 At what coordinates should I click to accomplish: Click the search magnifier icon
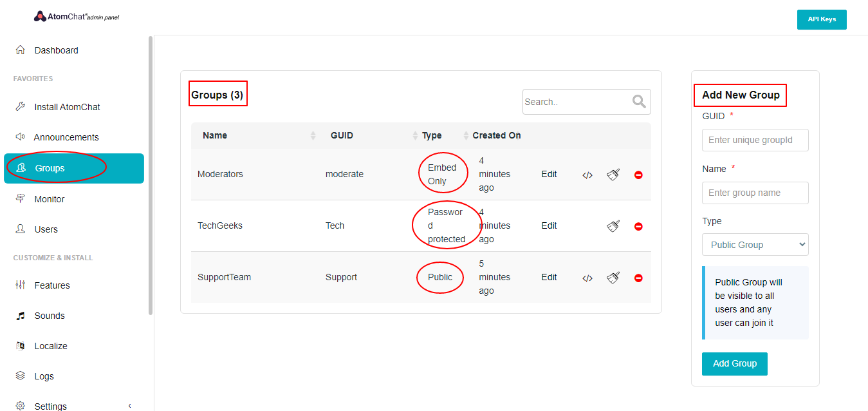coord(639,101)
